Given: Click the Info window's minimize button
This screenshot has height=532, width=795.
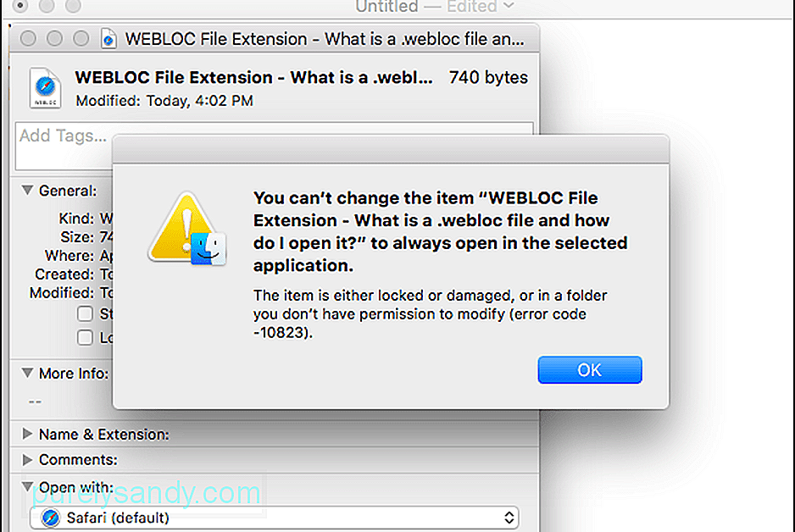Looking at the screenshot, I should click(55, 38).
